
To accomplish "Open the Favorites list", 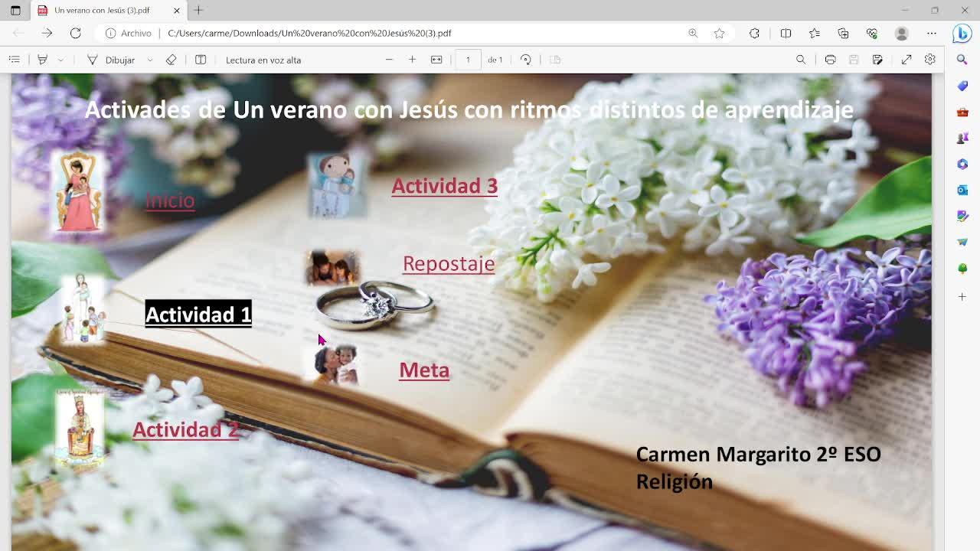I will [x=814, y=33].
